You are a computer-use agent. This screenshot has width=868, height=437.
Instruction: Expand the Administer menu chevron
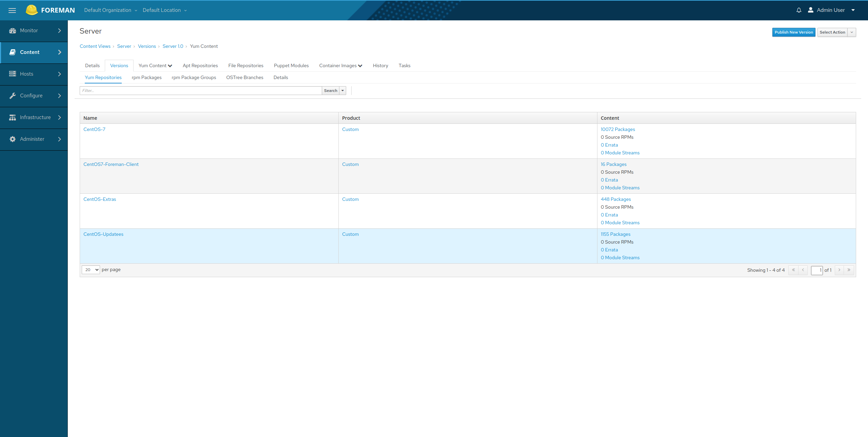pyautogui.click(x=60, y=139)
